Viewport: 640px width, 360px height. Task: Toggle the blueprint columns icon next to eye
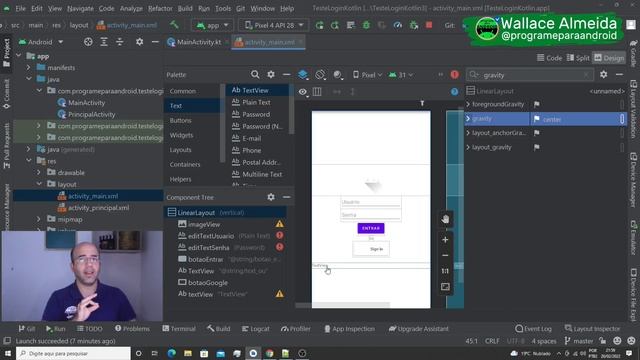(x=317, y=92)
